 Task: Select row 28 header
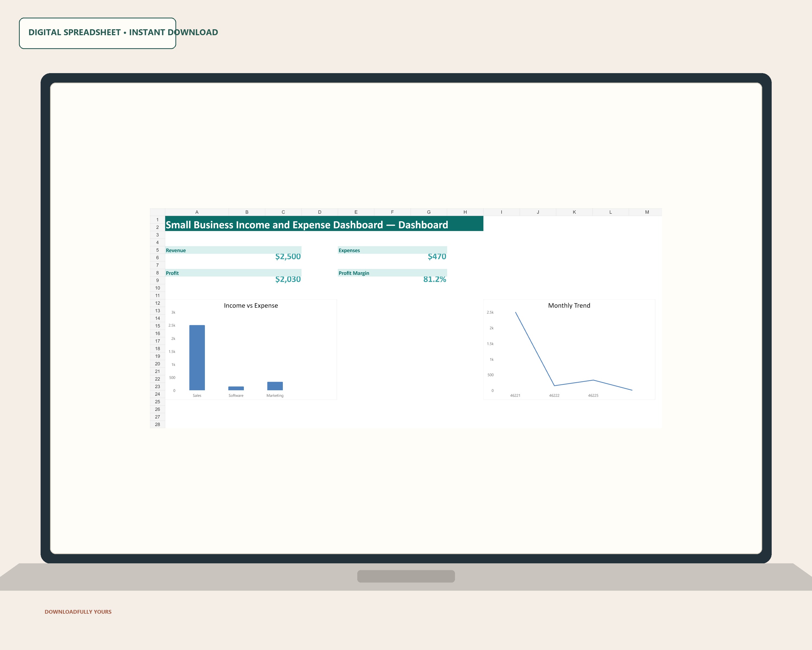(158, 424)
